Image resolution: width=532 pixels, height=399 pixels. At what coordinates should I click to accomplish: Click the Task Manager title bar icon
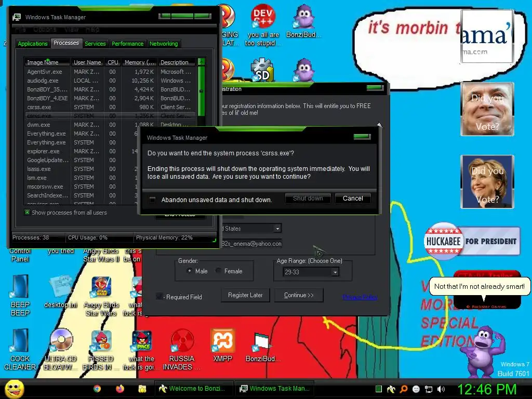coord(16,17)
